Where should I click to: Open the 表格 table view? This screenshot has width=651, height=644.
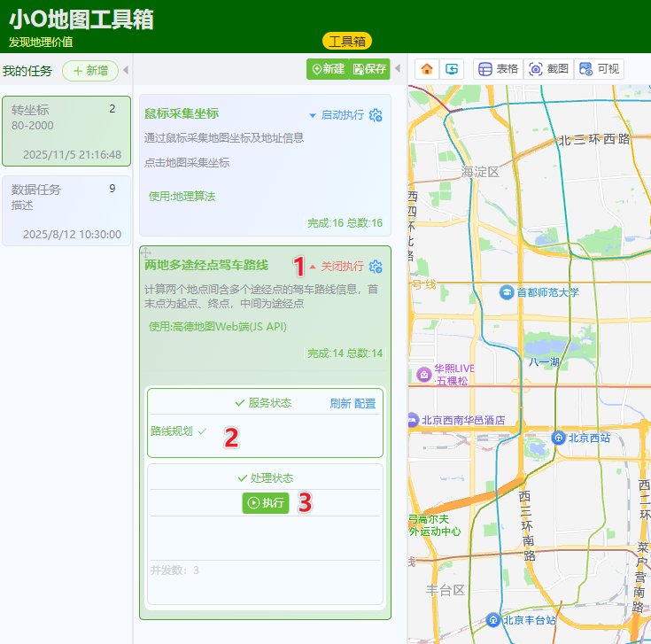tap(498, 69)
